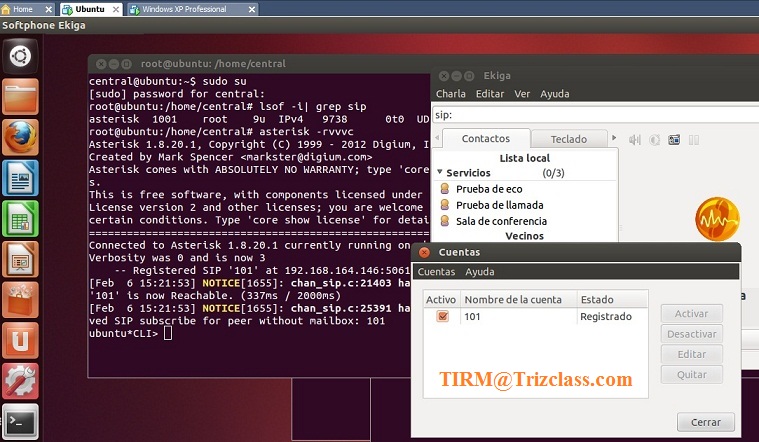The height and width of the screenshot is (442, 759).
Task: Click the Editar button in Cuentas dialog
Action: click(x=691, y=354)
